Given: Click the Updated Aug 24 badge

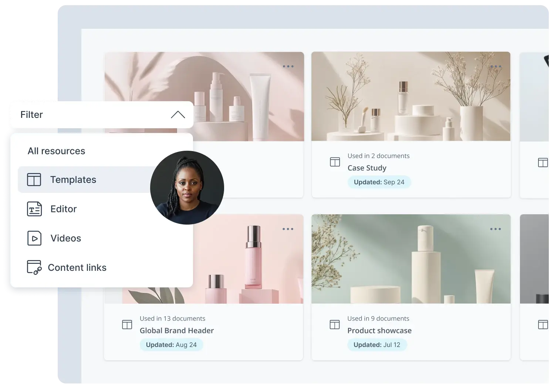Looking at the screenshot, I should click(171, 344).
